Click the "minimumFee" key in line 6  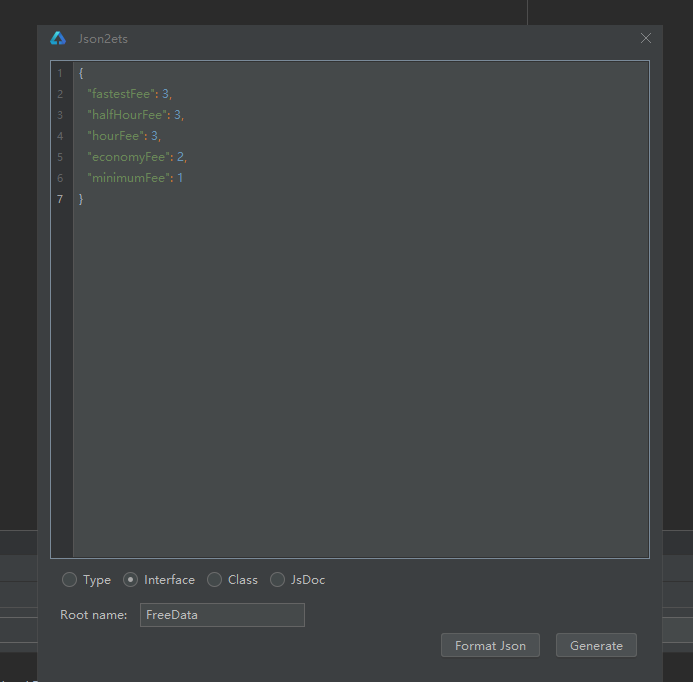click(x=128, y=178)
